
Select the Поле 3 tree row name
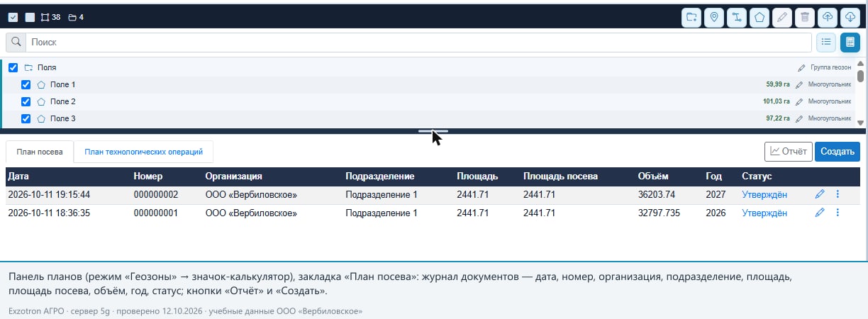[x=62, y=119]
